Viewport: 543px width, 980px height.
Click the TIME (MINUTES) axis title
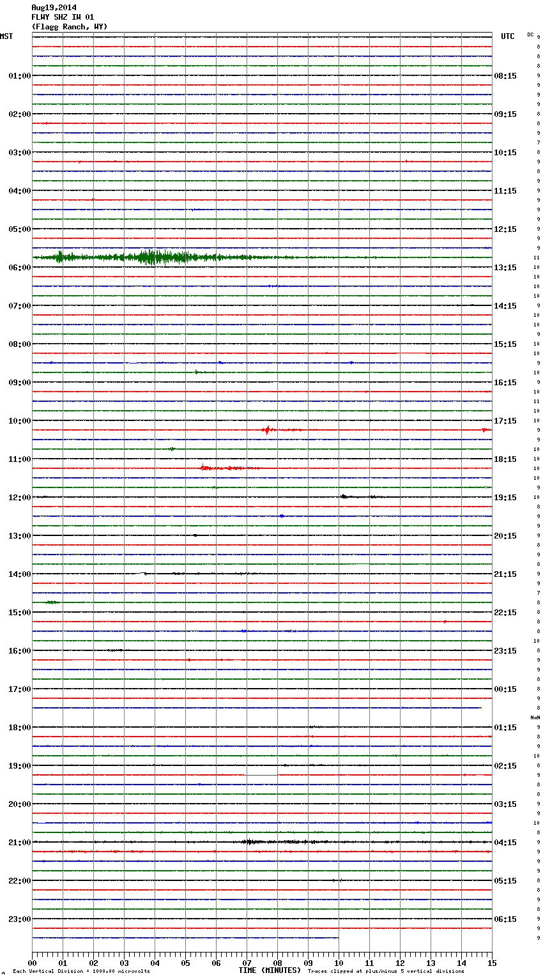pyautogui.click(x=270, y=970)
